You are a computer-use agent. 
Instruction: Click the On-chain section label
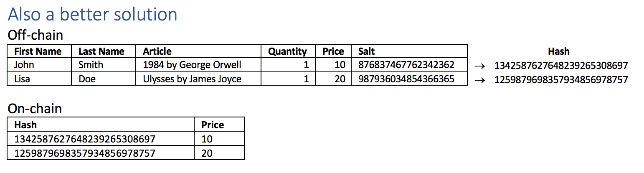pos(35,109)
